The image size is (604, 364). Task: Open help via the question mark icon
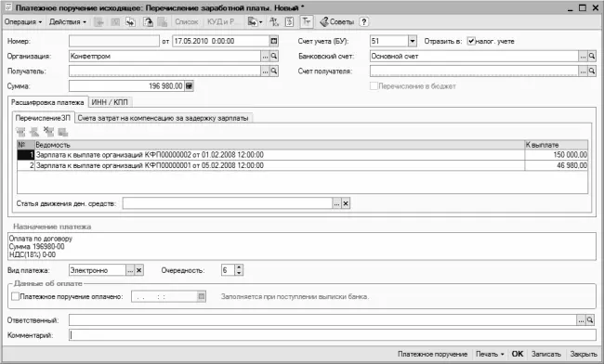(364, 22)
